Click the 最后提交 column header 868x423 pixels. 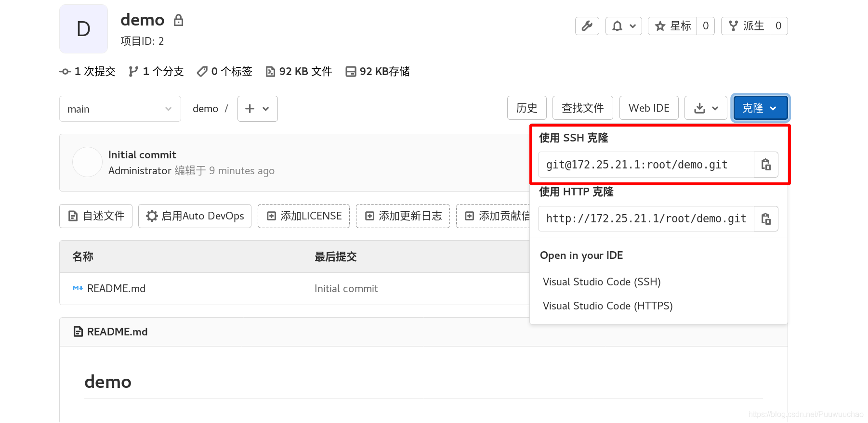pos(336,256)
